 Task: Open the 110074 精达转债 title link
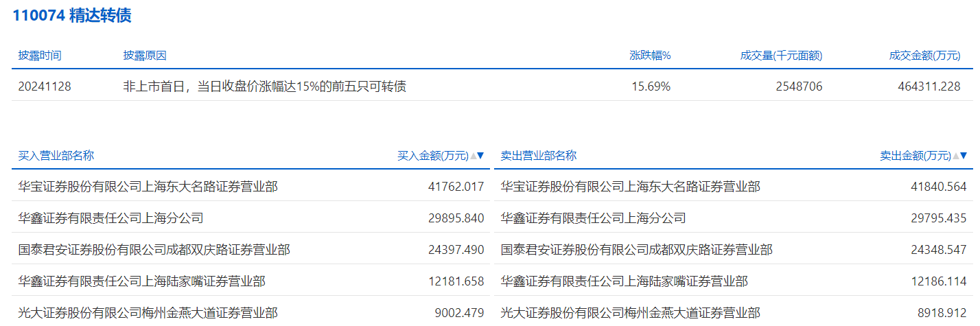pyautogui.click(x=72, y=16)
